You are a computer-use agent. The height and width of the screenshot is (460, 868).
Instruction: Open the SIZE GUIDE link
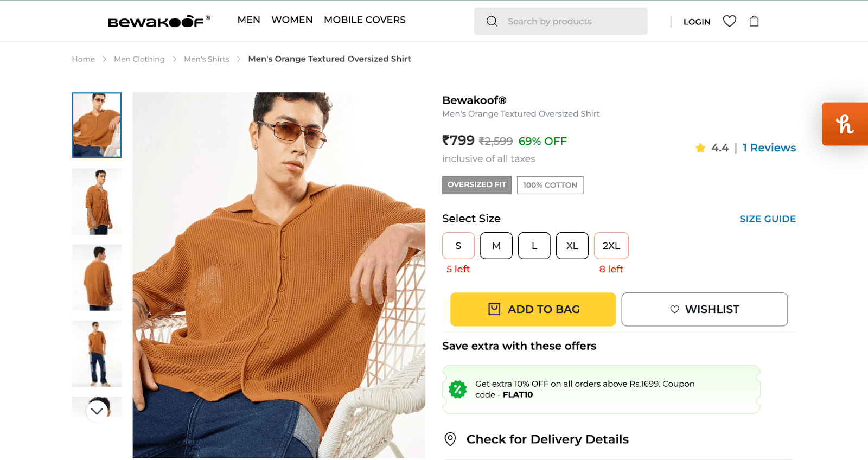tap(768, 219)
